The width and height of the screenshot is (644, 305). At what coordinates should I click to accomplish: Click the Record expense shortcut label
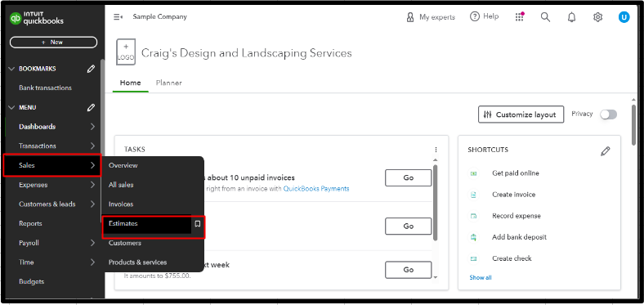(517, 216)
